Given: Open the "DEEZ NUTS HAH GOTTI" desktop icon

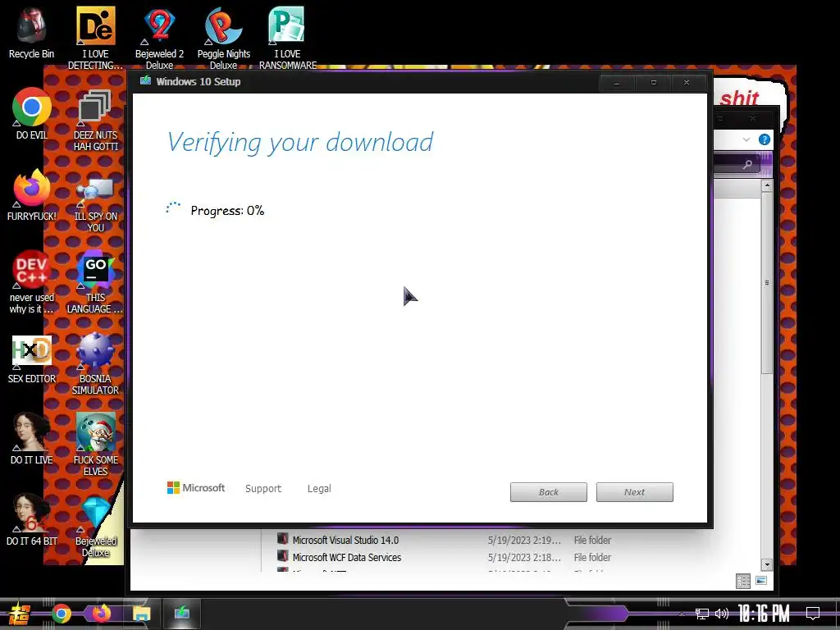Looking at the screenshot, I should [x=95, y=120].
